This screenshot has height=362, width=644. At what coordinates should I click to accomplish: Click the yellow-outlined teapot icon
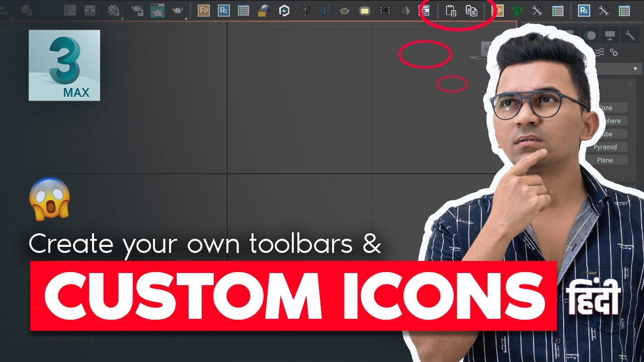(345, 10)
